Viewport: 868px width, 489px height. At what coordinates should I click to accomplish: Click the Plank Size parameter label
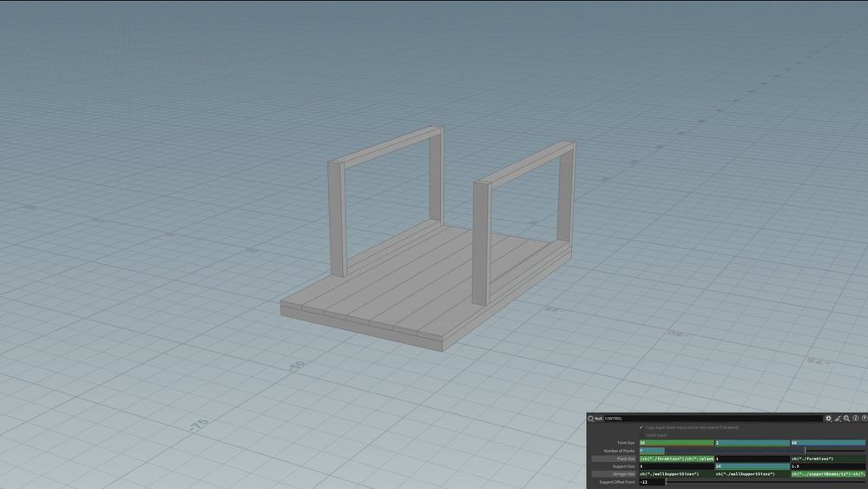click(626, 459)
